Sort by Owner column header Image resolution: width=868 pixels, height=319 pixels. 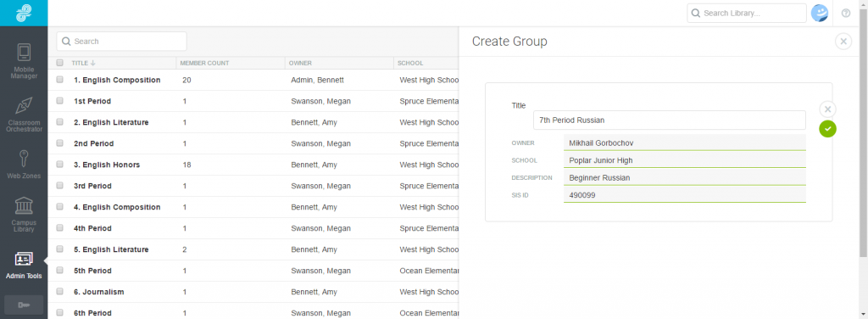click(x=300, y=63)
